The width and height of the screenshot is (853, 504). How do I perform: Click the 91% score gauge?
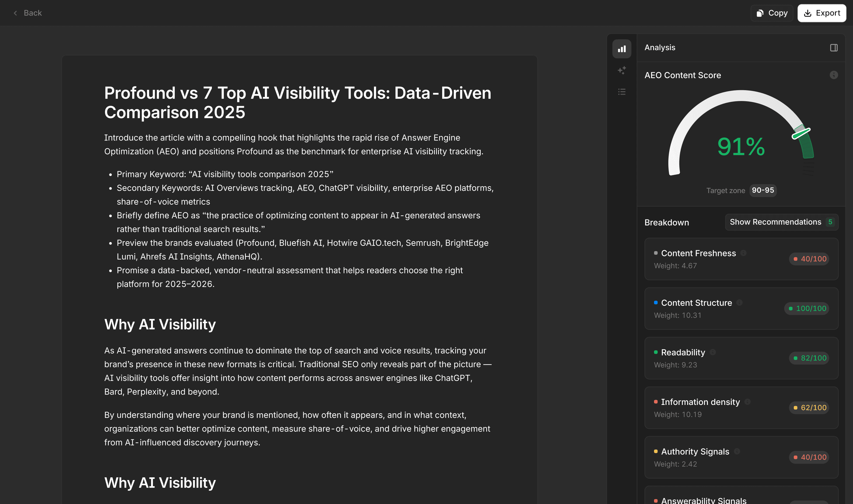pos(741,146)
